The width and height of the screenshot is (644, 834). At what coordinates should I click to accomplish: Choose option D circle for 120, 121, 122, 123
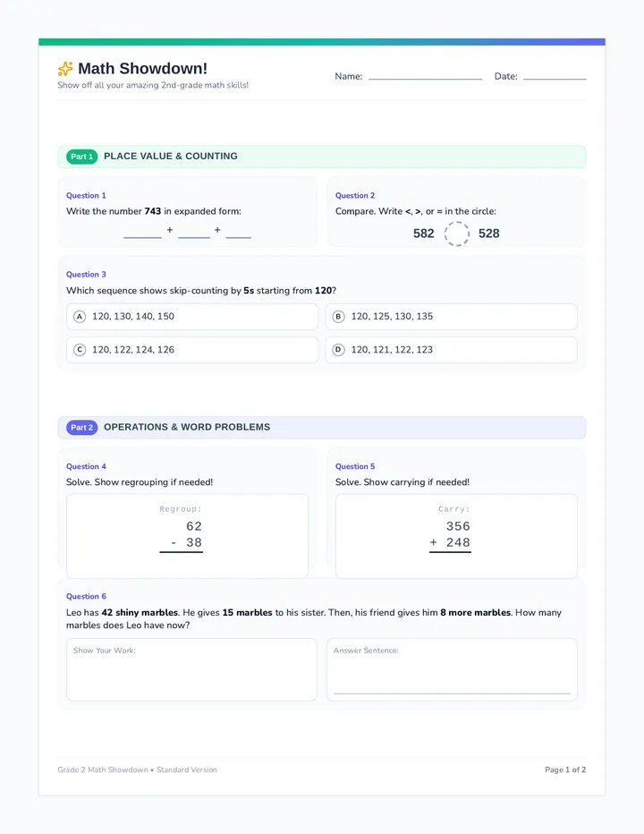tap(338, 350)
